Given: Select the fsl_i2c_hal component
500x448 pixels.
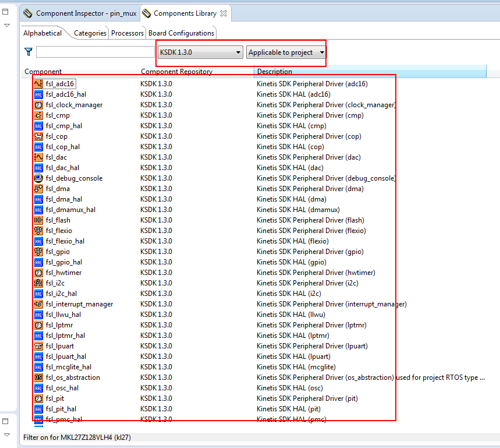Looking at the screenshot, I should pyautogui.click(x=61, y=294).
